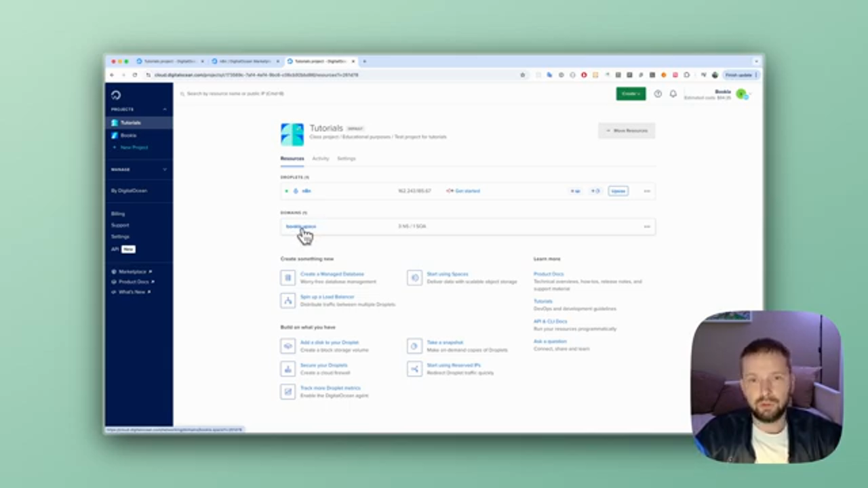Open the Marketplace link in the sidebar
The image size is (868, 488).
point(132,271)
